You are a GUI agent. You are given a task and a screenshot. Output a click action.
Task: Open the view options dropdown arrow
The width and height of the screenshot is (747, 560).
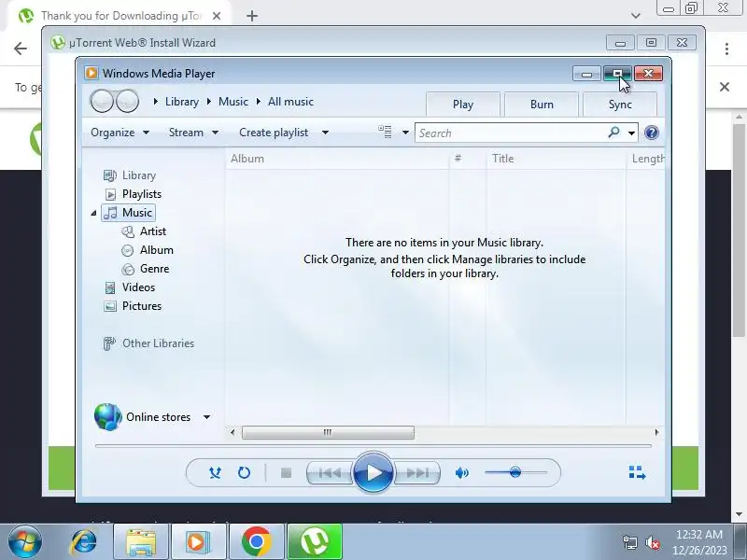click(x=405, y=133)
